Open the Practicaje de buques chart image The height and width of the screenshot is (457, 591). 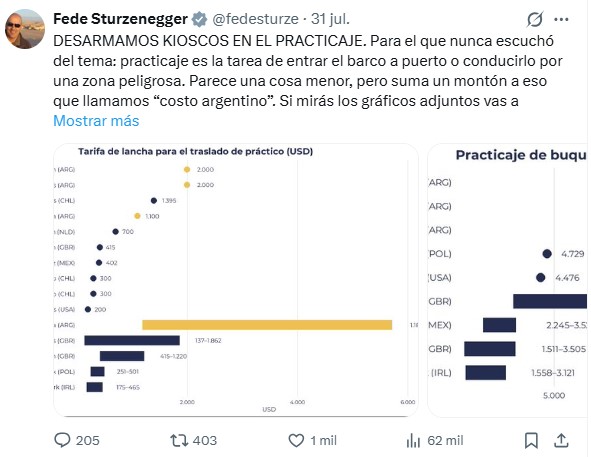(x=507, y=280)
